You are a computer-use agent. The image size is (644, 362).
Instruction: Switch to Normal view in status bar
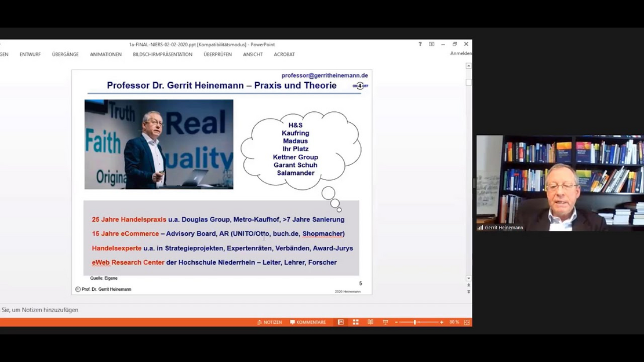341,322
